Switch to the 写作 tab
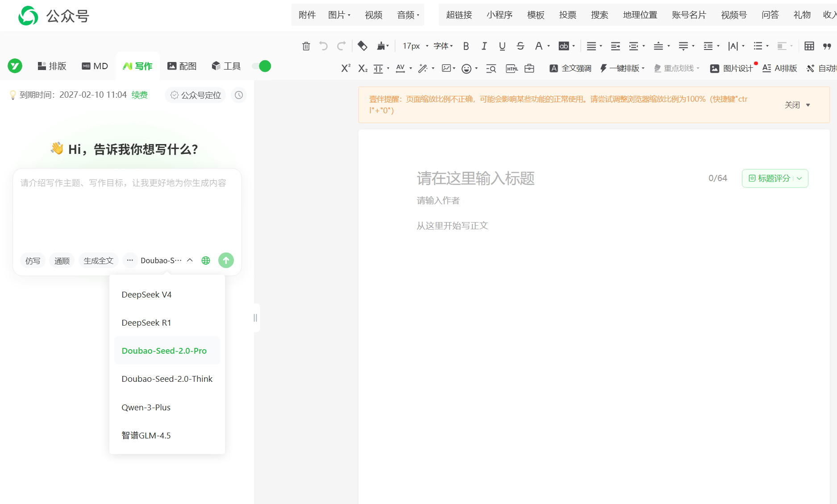 137,66
